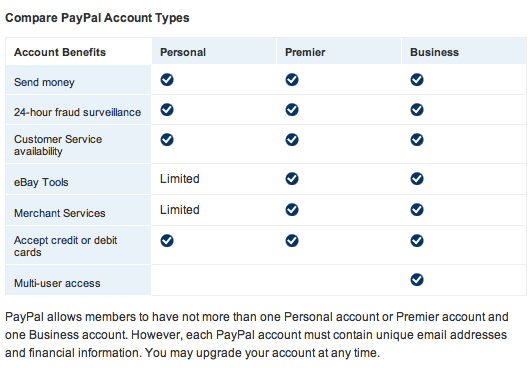
Task: Click the Merchant Services row label
Action: (x=60, y=213)
